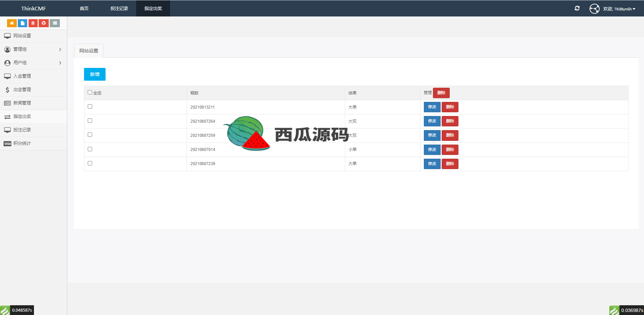Toggle the 全选 select-all checkbox
This screenshot has height=315, width=644.
[x=90, y=92]
